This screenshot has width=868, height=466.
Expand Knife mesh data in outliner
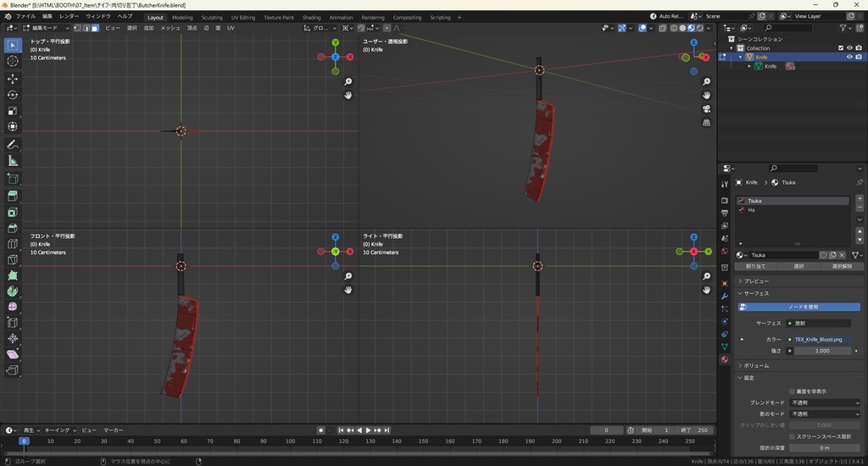[749, 66]
